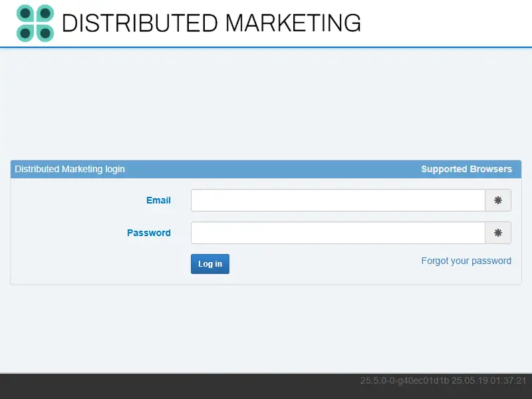Click the asterisk icon beside Email field
The height and width of the screenshot is (399, 532).
(x=497, y=200)
